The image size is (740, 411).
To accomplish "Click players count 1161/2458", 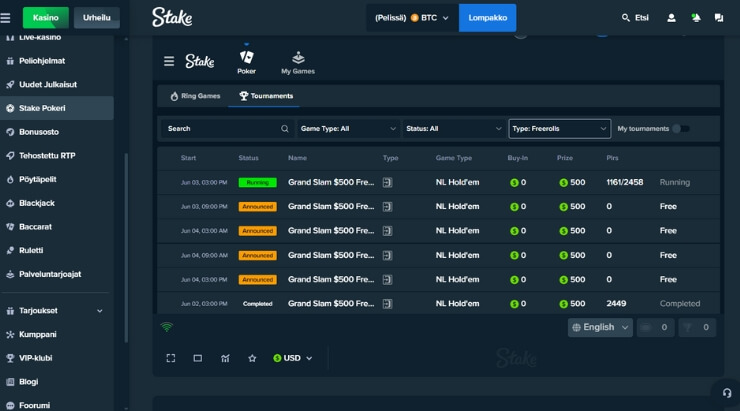I will [x=624, y=182].
